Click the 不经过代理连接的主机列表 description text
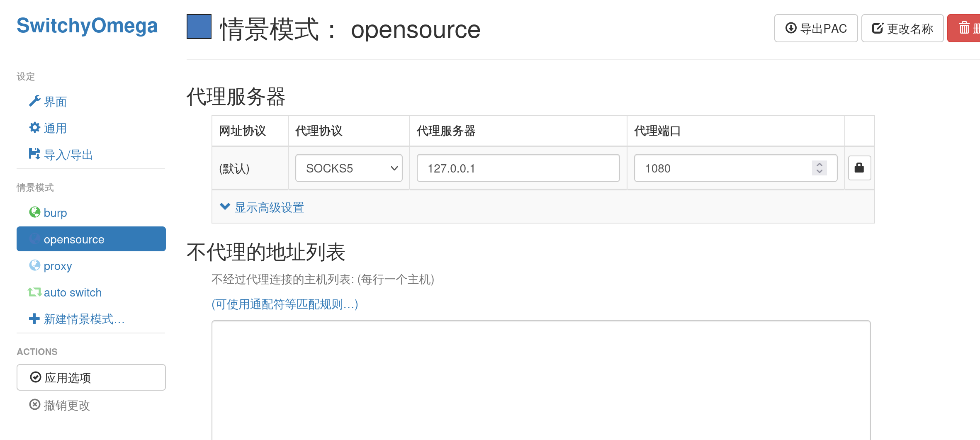 pos(323,279)
